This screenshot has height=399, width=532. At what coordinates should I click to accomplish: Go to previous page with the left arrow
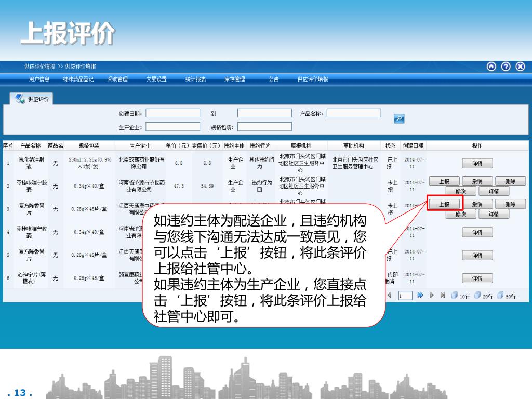tap(389, 295)
